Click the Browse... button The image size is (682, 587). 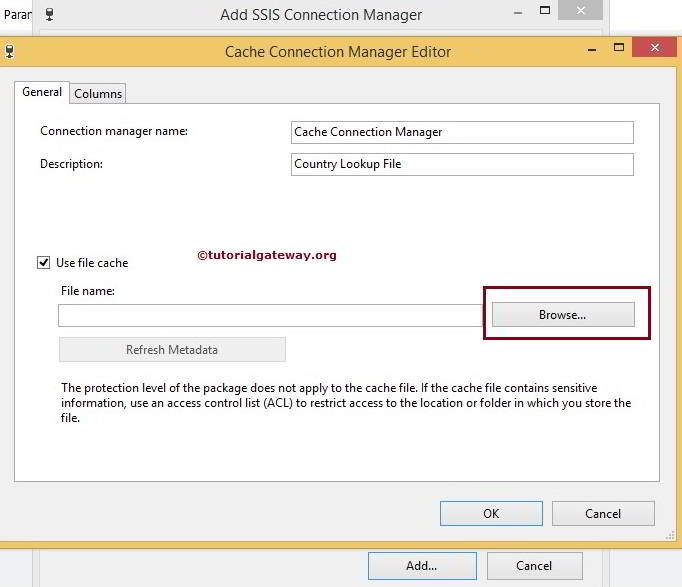pyautogui.click(x=563, y=314)
